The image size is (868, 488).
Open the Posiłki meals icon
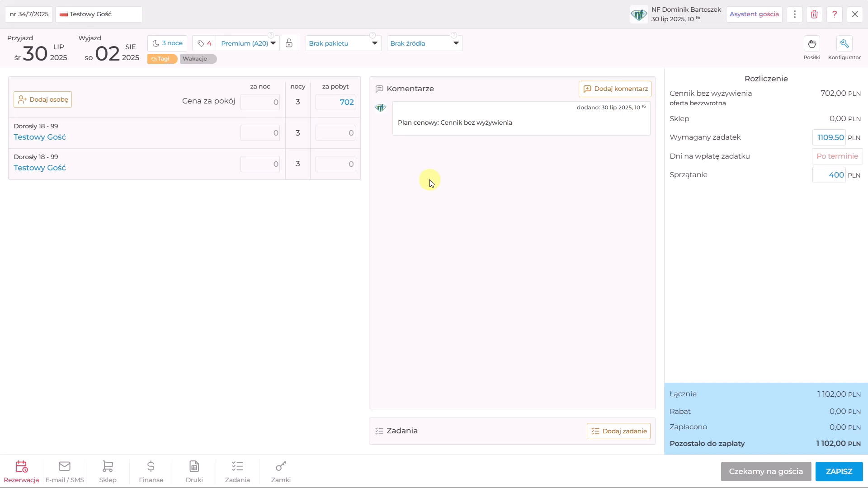point(812,44)
